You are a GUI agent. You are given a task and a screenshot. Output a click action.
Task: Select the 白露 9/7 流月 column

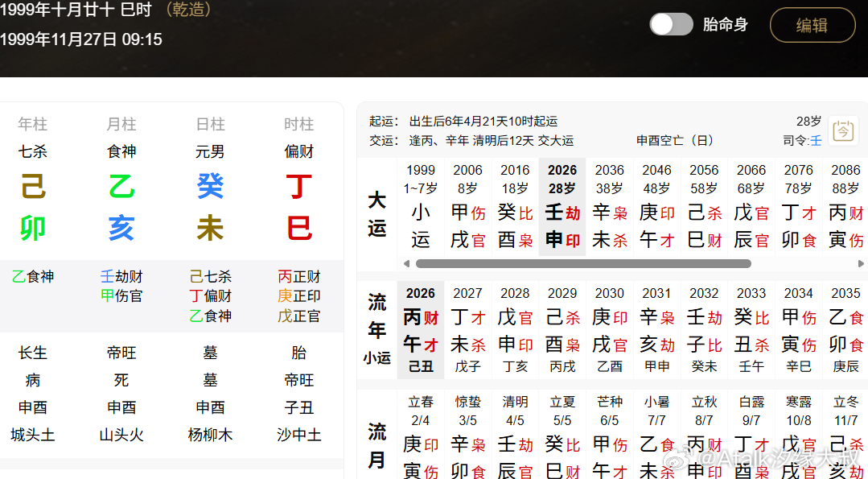751,435
